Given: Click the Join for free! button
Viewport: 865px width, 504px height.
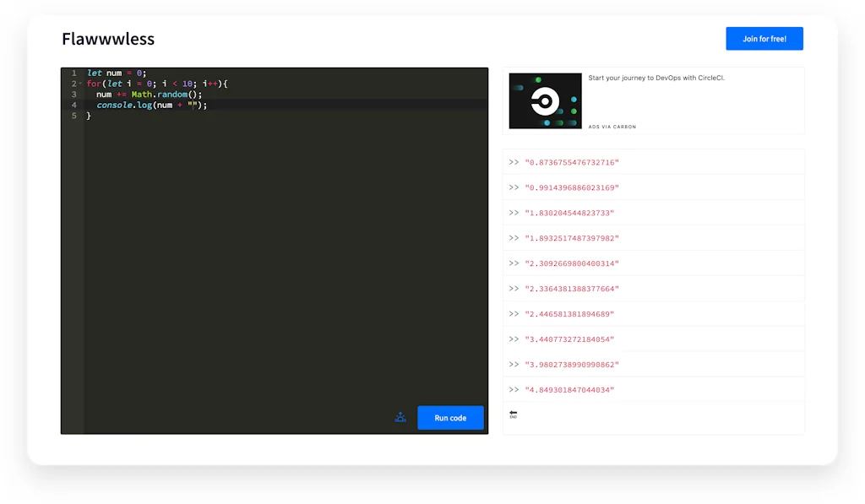Looking at the screenshot, I should (764, 39).
